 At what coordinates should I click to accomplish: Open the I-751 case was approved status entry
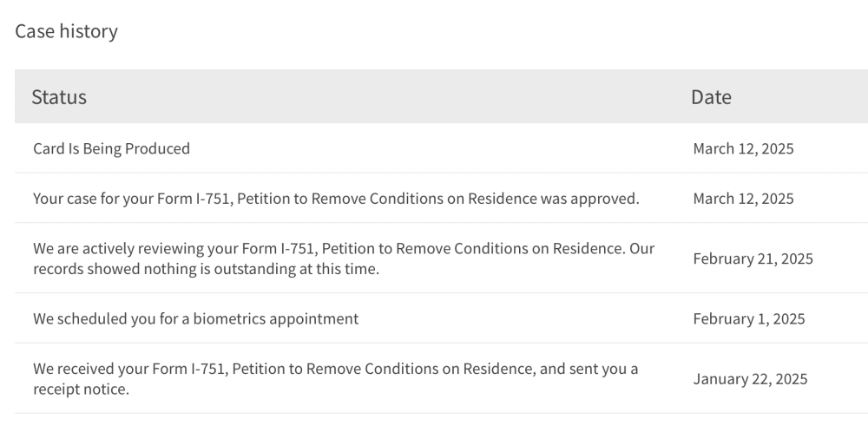336,198
